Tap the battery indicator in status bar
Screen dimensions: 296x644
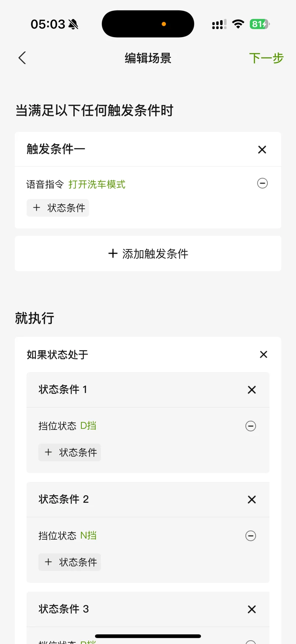(x=260, y=24)
